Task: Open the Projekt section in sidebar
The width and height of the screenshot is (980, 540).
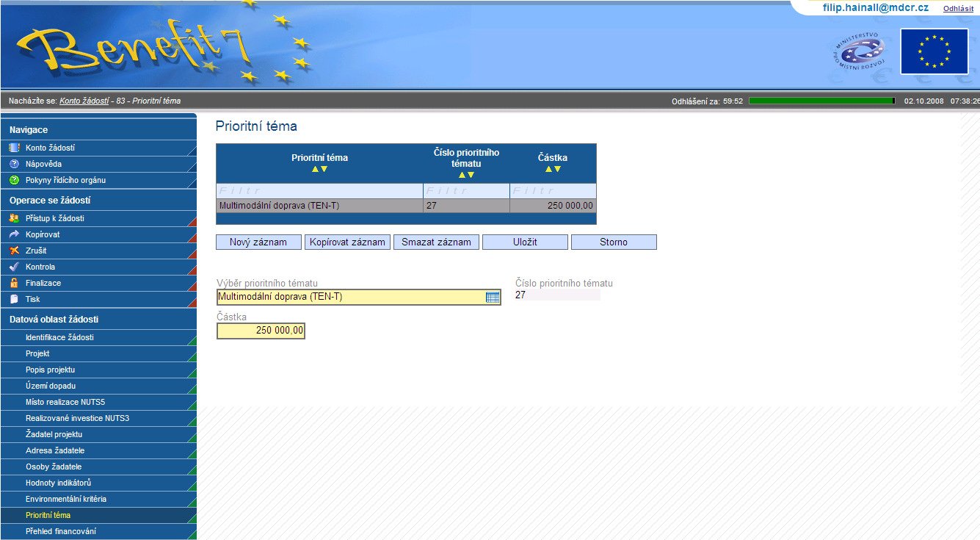Action: [x=98, y=353]
